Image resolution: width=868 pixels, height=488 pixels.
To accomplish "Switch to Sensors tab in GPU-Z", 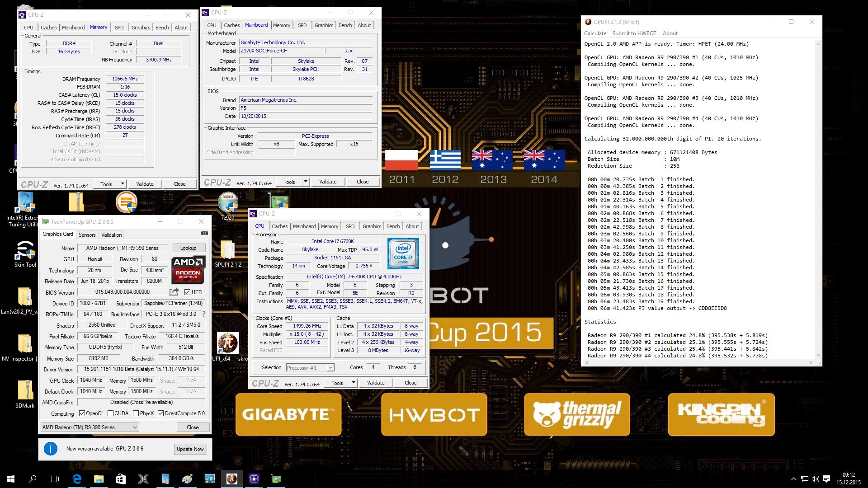I will (x=87, y=235).
